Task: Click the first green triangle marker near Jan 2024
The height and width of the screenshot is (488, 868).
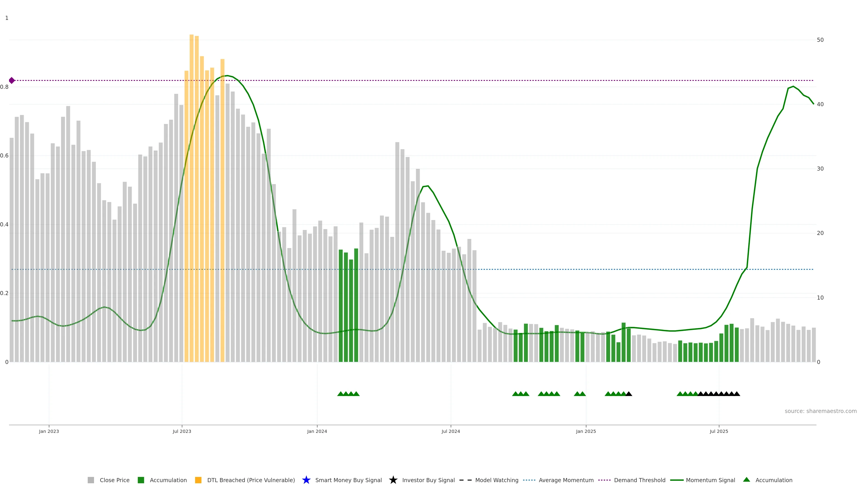Action: click(340, 394)
